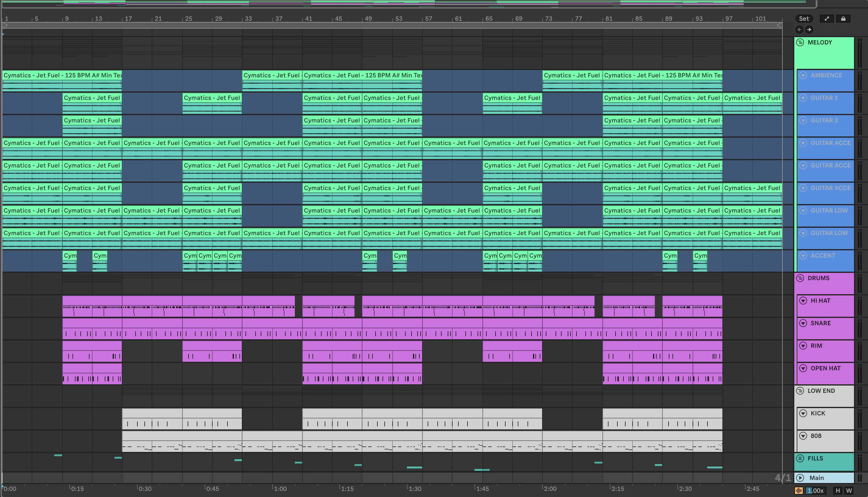Click the loop brace start handle near bar 1
This screenshot has width=868, height=497.
pyautogui.click(x=5, y=25)
